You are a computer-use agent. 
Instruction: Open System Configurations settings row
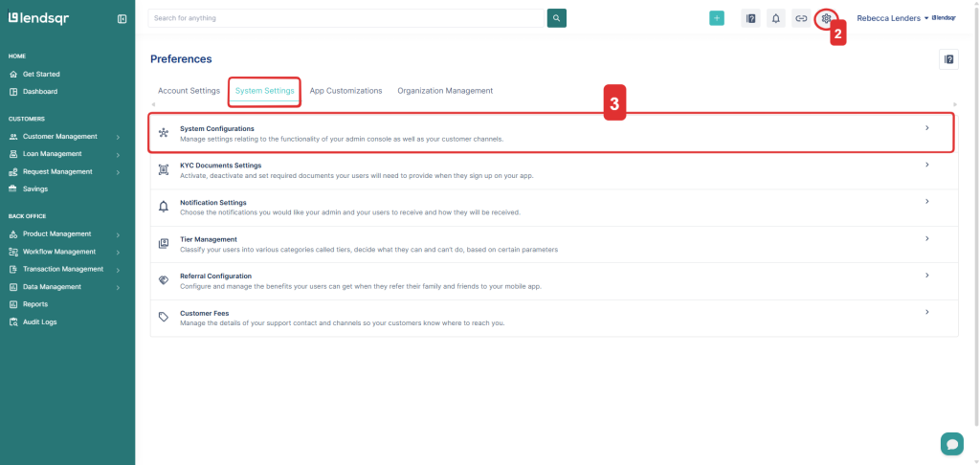552,133
